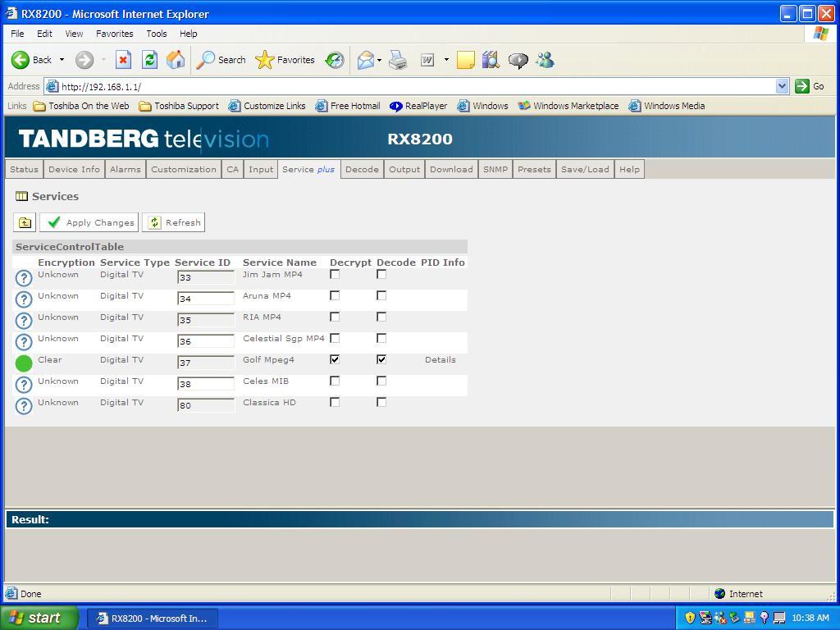Uncheck Decrypt for Golf Mpeg4

pos(335,359)
